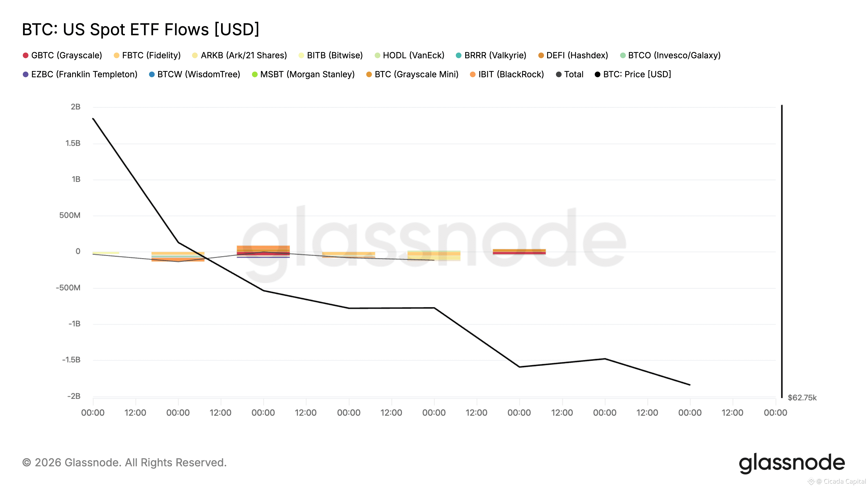Click the Glassnode logo at bottom right
Viewport: 868px width, 488px height.
(x=792, y=463)
